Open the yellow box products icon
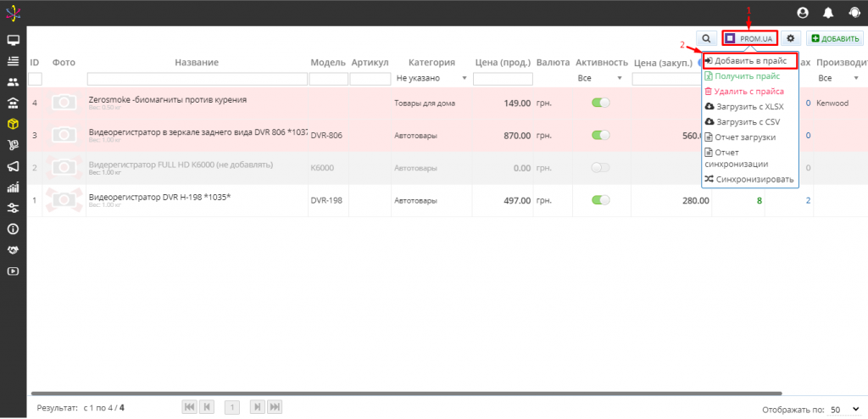Screen dimensions: 868x419 13,124
